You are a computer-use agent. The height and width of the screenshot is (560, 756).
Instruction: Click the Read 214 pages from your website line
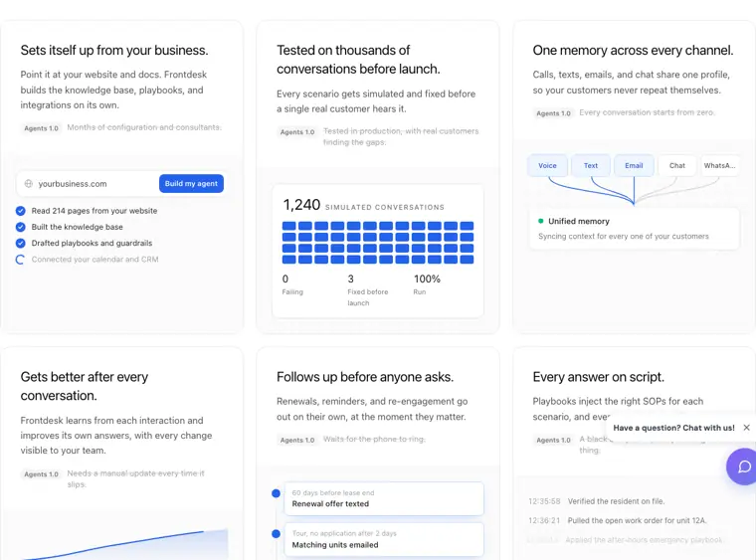pyautogui.click(x=94, y=211)
